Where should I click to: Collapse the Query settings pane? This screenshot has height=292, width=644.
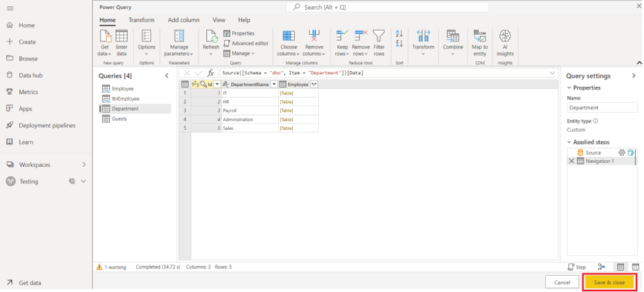pyautogui.click(x=633, y=75)
